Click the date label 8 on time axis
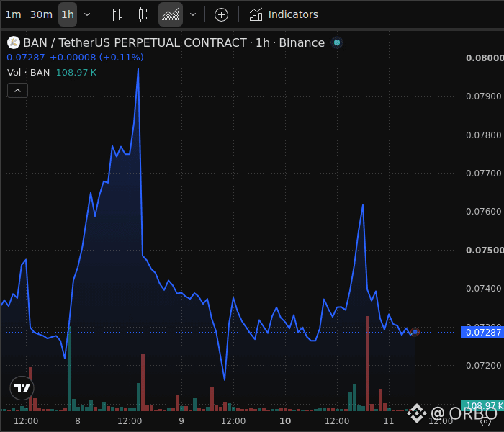Screen dimensions: 504x432 click(x=78, y=421)
